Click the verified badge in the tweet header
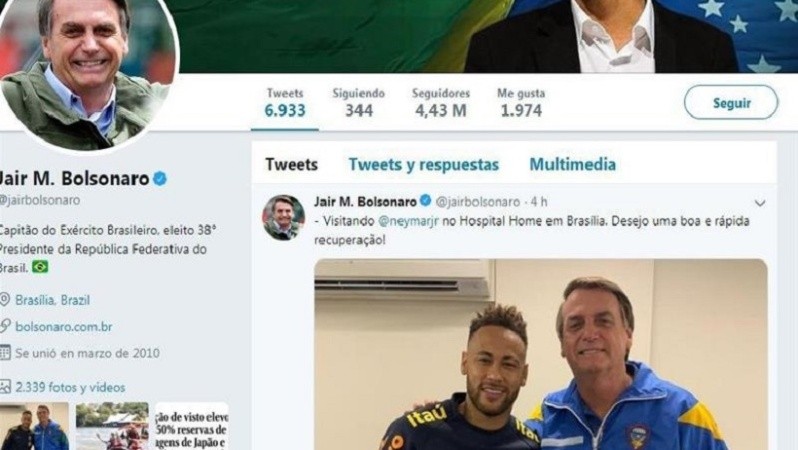 [425, 201]
